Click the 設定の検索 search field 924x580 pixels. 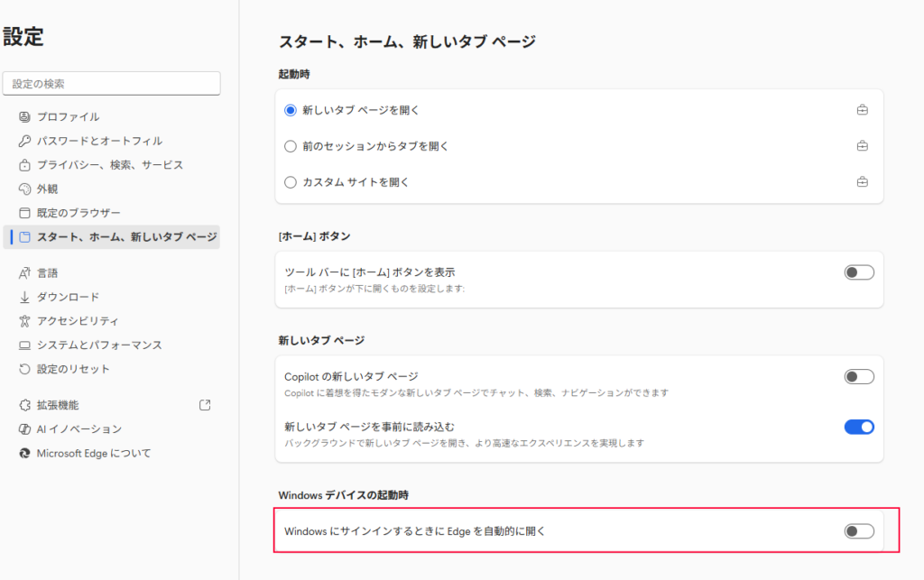click(111, 84)
